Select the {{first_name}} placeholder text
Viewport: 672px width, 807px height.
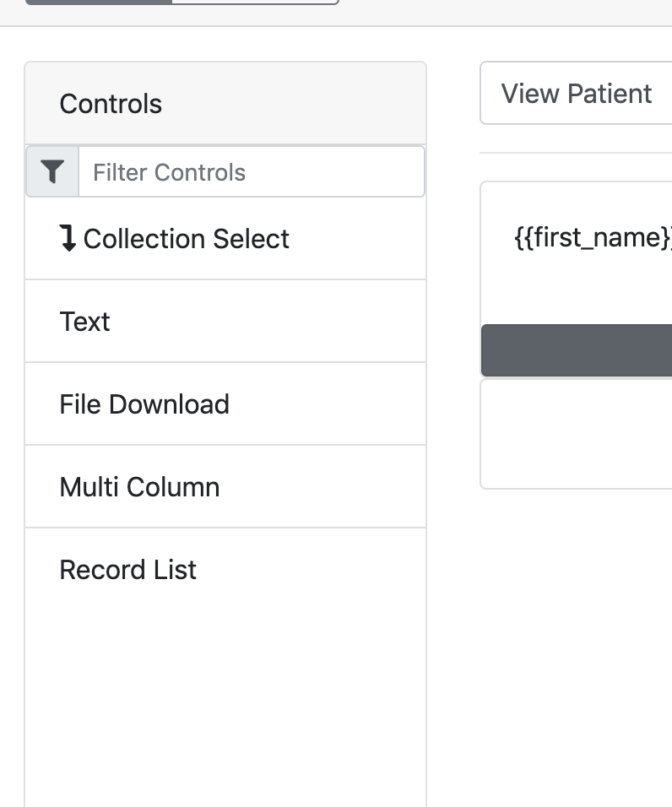(591, 237)
